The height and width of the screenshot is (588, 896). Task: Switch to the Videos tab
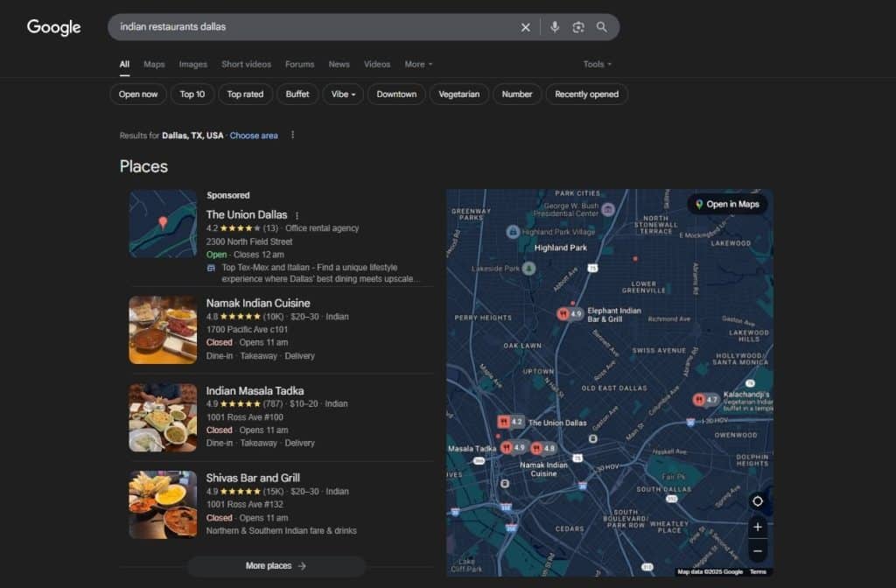click(377, 64)
